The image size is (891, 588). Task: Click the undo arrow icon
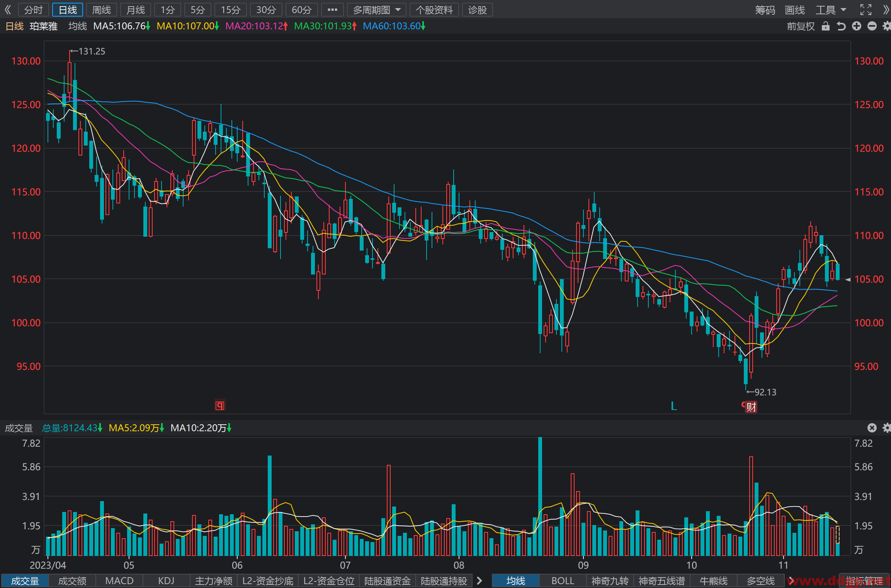(841, 26)
